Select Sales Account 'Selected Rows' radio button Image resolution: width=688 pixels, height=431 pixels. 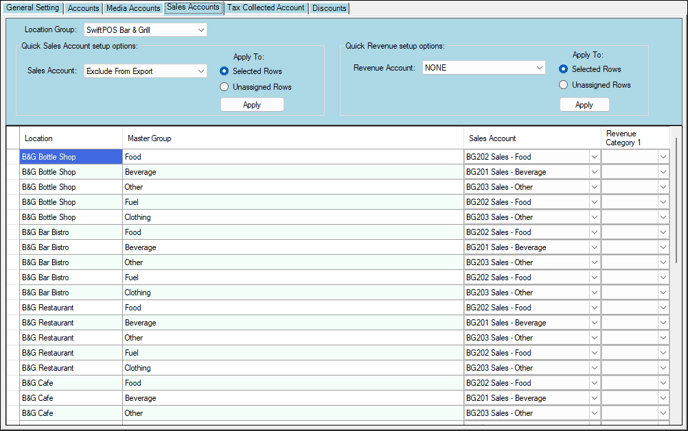point(224,71)
